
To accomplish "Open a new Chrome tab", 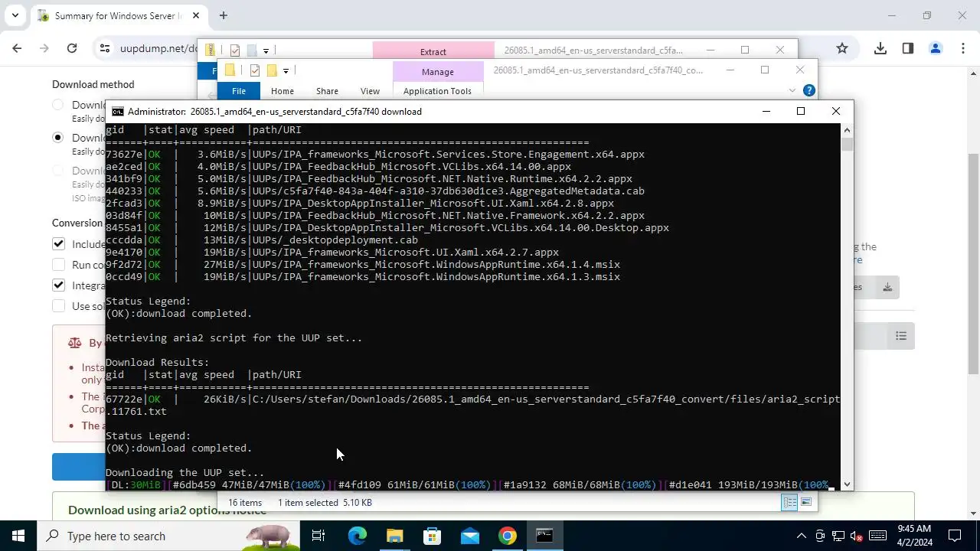I will (224, 15).
